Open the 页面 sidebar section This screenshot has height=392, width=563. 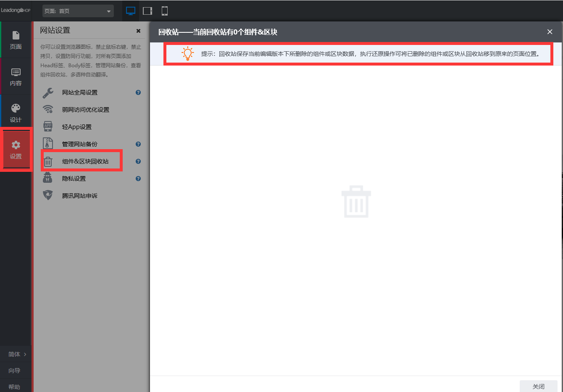coord(16,40)
